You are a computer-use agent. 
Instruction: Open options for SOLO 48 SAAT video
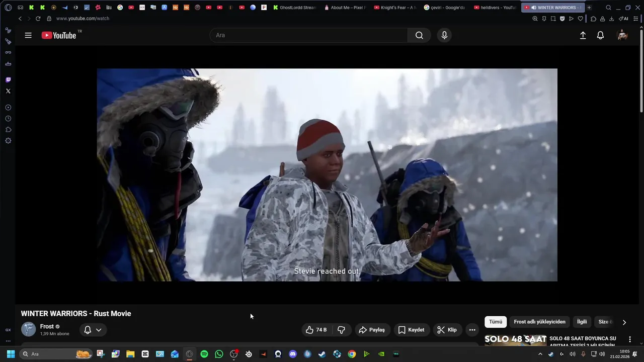click(629, 339)
